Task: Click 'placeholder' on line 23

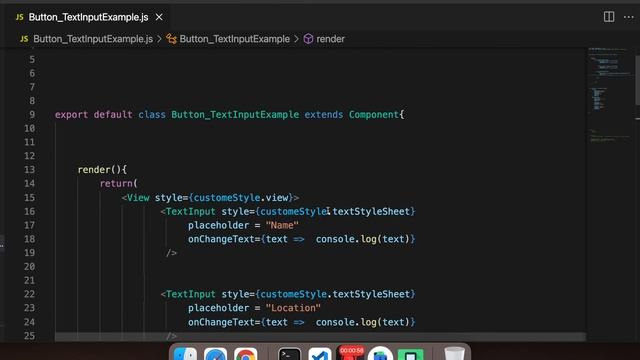Action: [218, 308]
